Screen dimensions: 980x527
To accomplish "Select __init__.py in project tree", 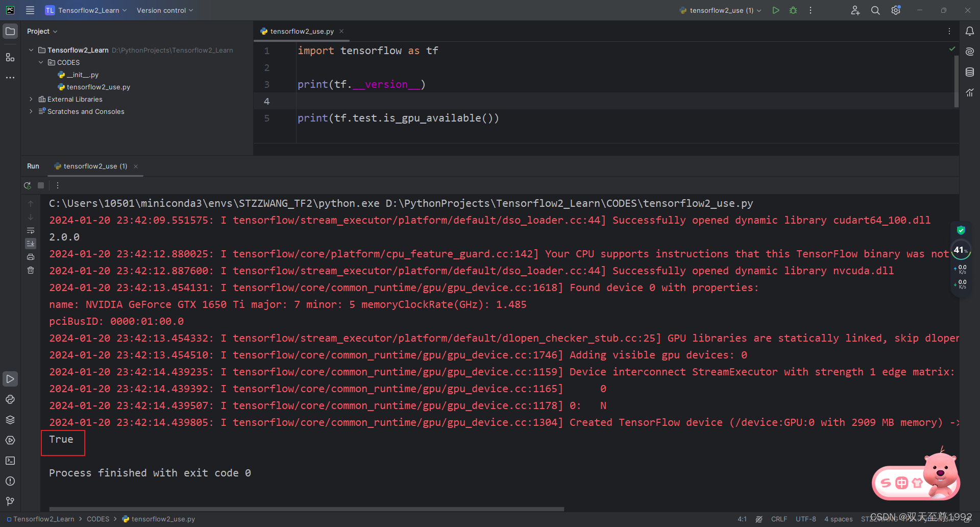I will [x=78, y=75].
